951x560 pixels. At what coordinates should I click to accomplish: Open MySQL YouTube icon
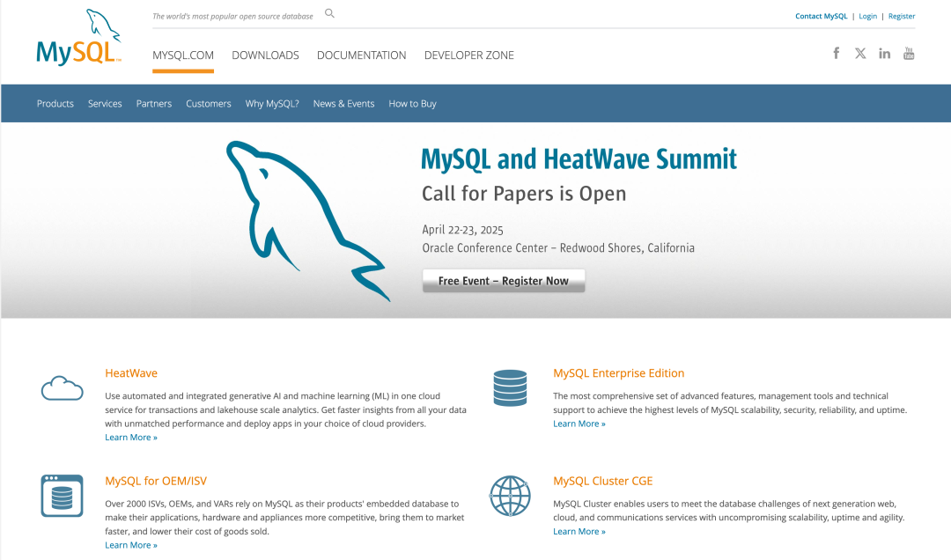tap(909, 54)
